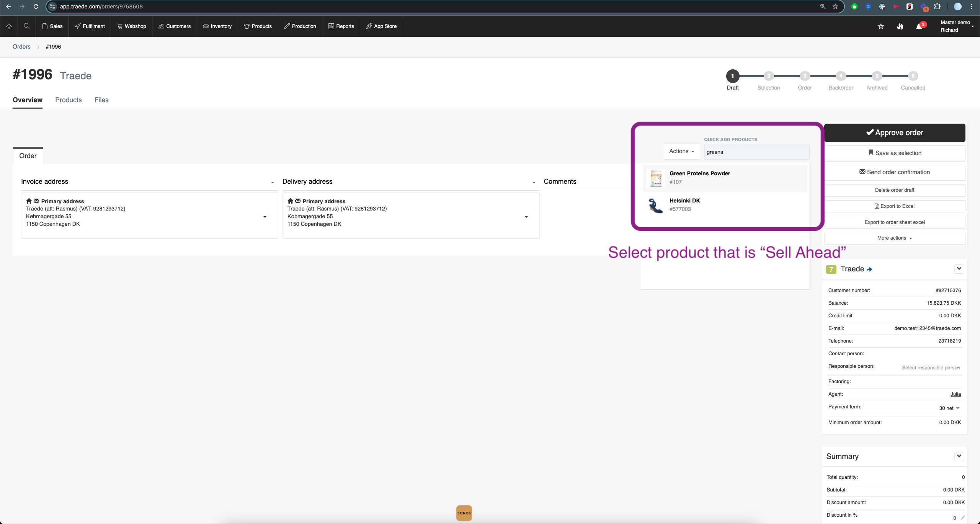Open the notifications bell
The image size is (980, 524).
pos(919,26)
